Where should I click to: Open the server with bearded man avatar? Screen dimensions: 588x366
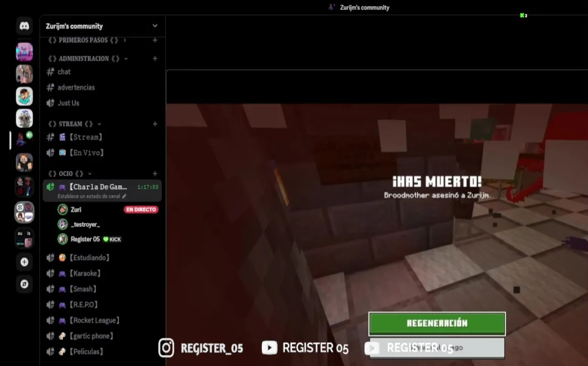[24, 162]
